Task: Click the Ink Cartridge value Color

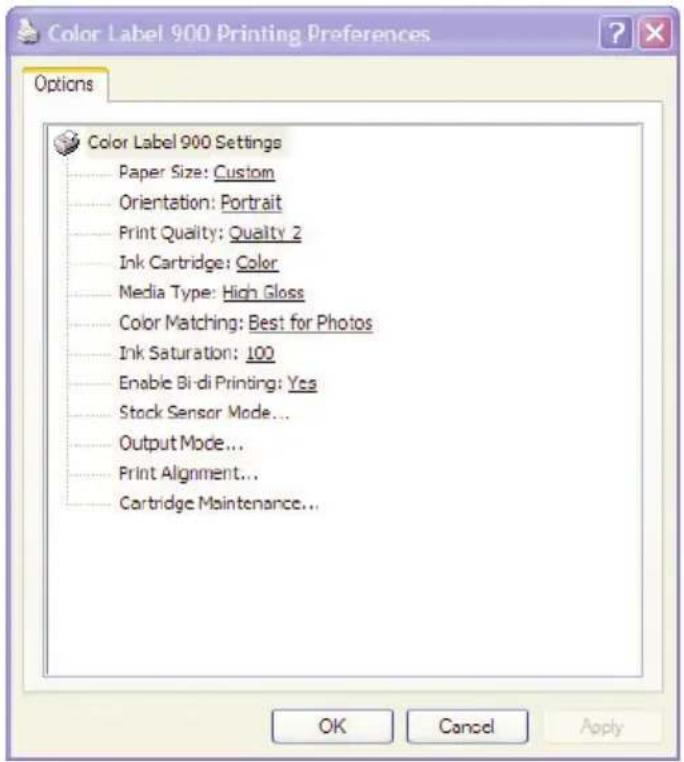Action: tap(257, 263)
